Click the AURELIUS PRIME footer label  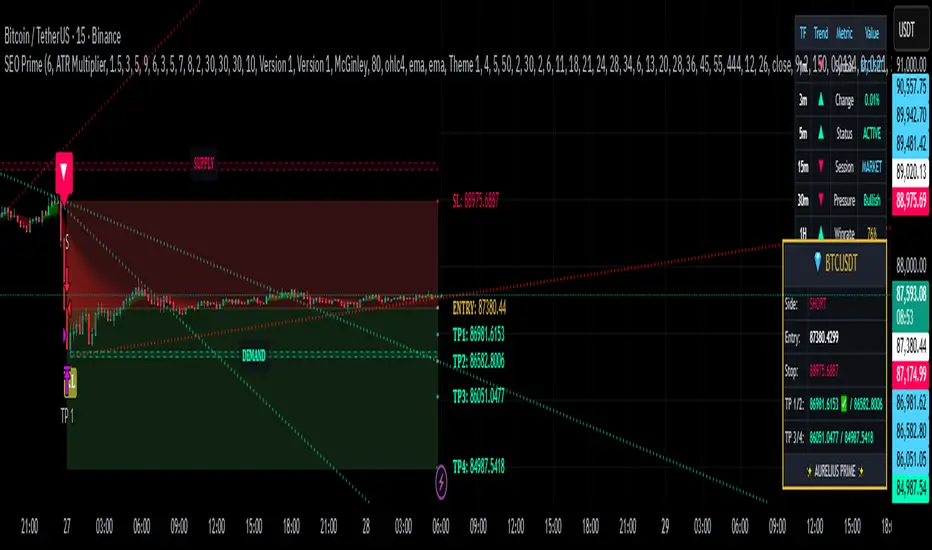[x=835, y=472]
